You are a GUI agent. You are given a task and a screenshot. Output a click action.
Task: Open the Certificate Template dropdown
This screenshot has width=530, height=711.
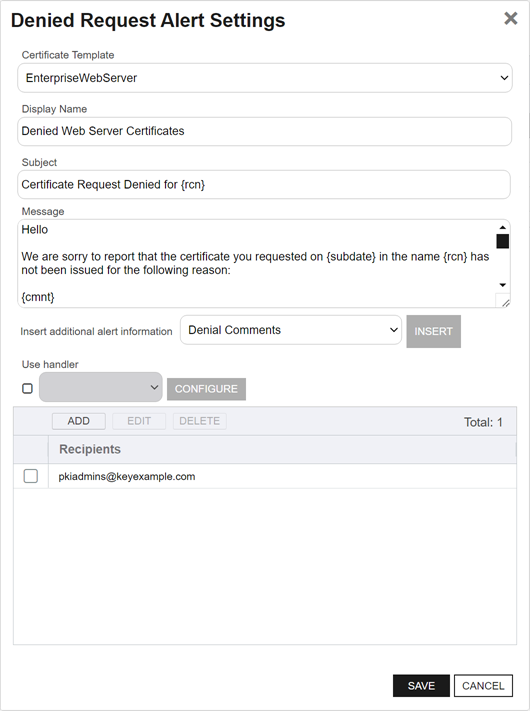pyautogui.click(x=265, y=78)
